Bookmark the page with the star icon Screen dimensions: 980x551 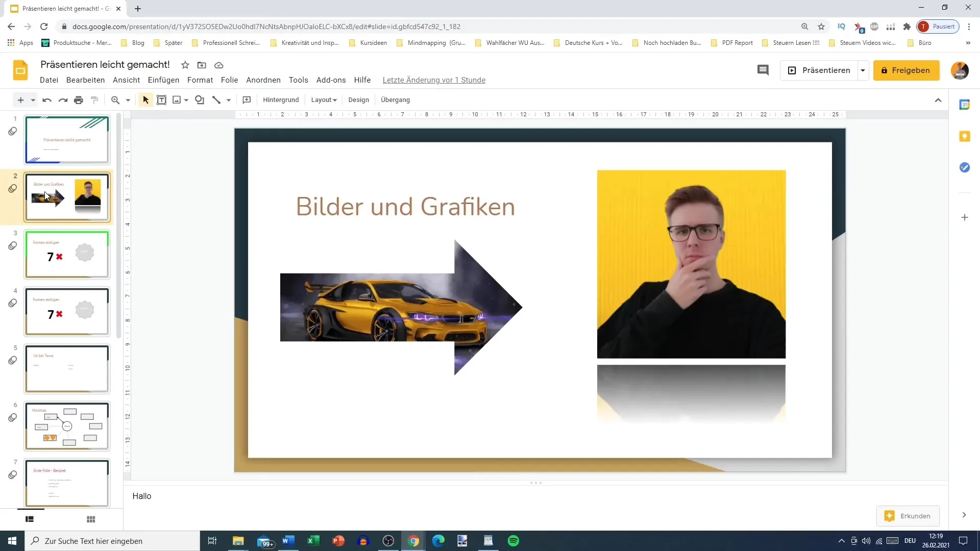tap(821, 27)
